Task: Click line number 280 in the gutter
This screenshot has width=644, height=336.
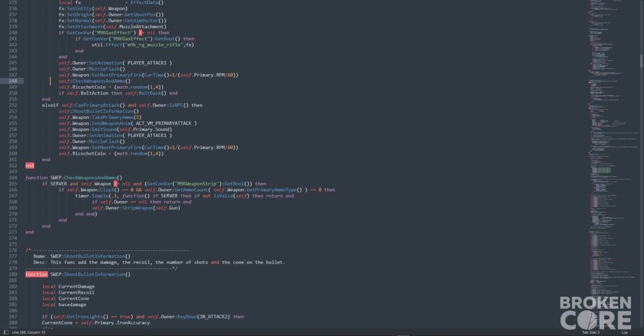Action: (x=13, y=274)
